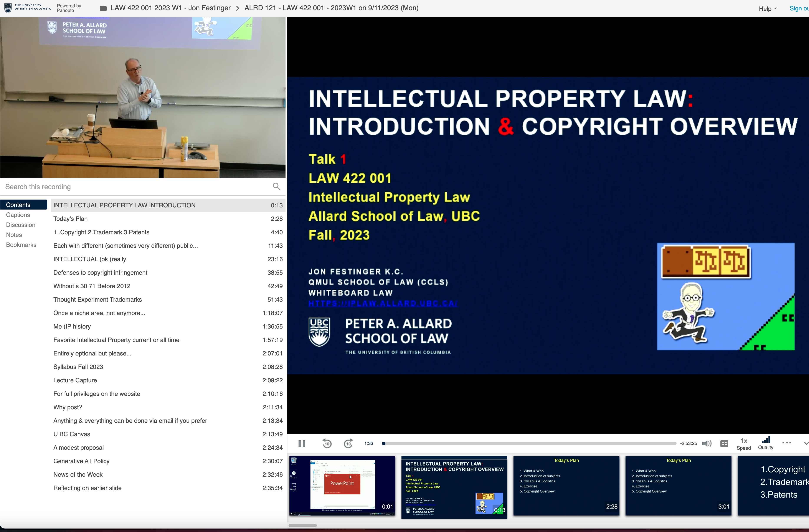809x532 pixels.
Task: Jump to Entirely optional but please entry
Action: pyautogui.click(x=168, y=354)
